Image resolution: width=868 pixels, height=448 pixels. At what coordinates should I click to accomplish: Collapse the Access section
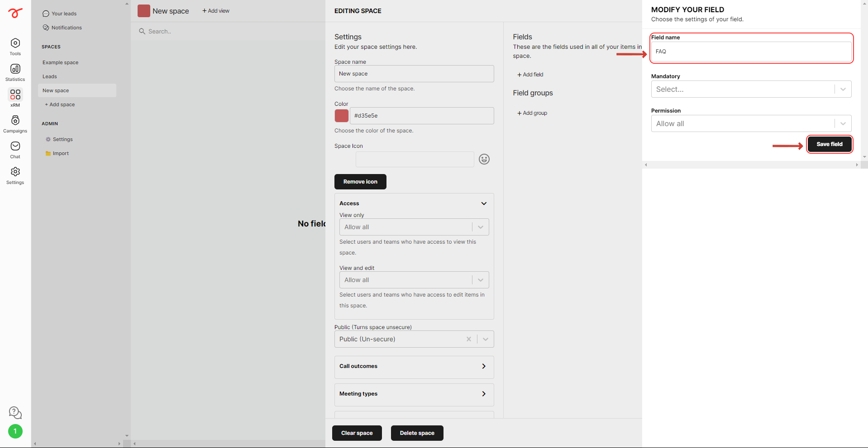point(484,203)
